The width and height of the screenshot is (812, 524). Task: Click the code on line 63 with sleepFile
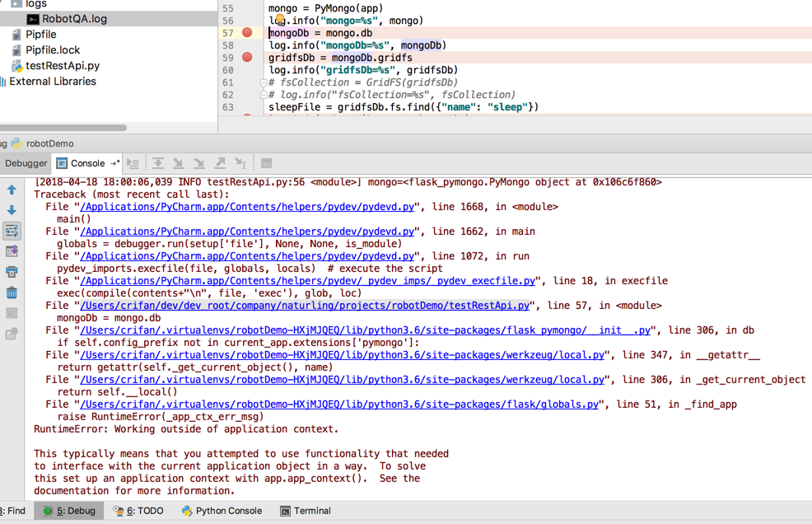[404, 107]
